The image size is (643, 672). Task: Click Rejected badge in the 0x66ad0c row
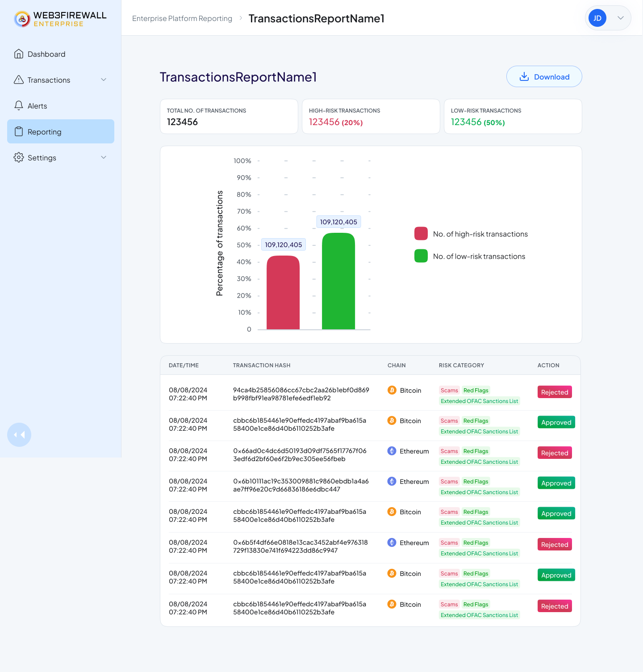click(555, 453)
